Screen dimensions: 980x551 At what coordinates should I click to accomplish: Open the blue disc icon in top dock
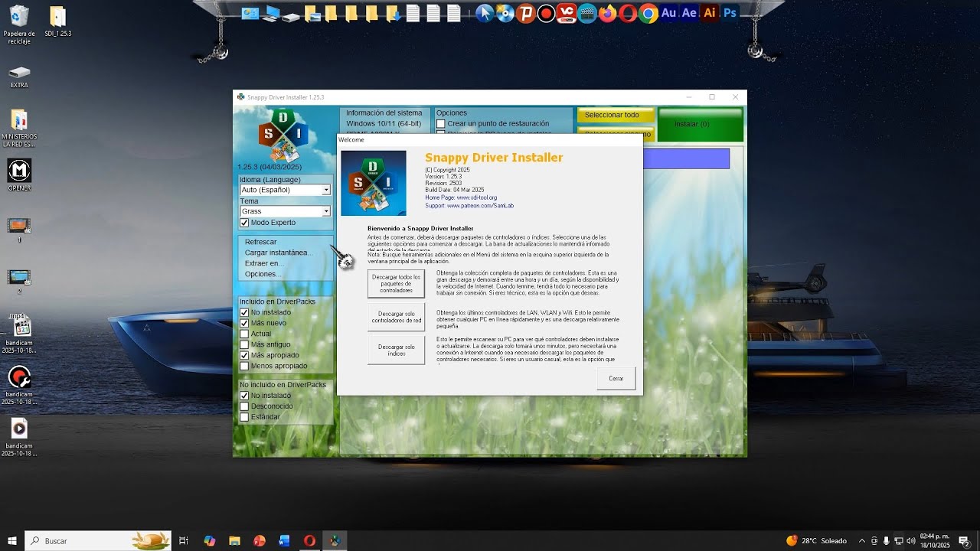(x=505, y=13)
